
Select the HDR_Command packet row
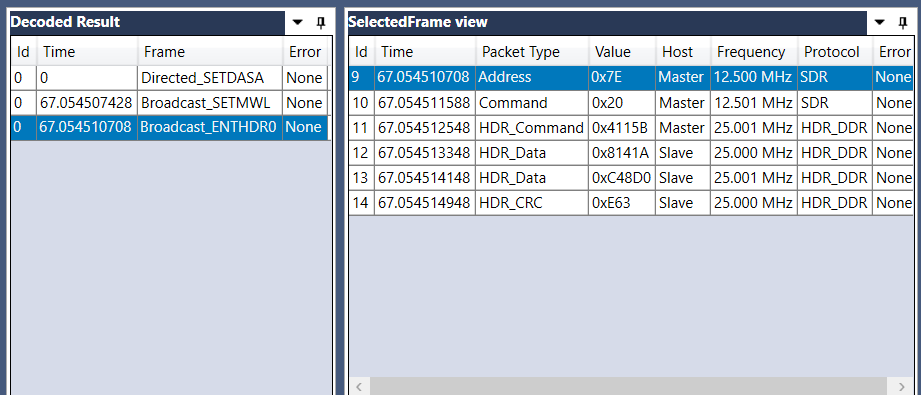[631, 128]
